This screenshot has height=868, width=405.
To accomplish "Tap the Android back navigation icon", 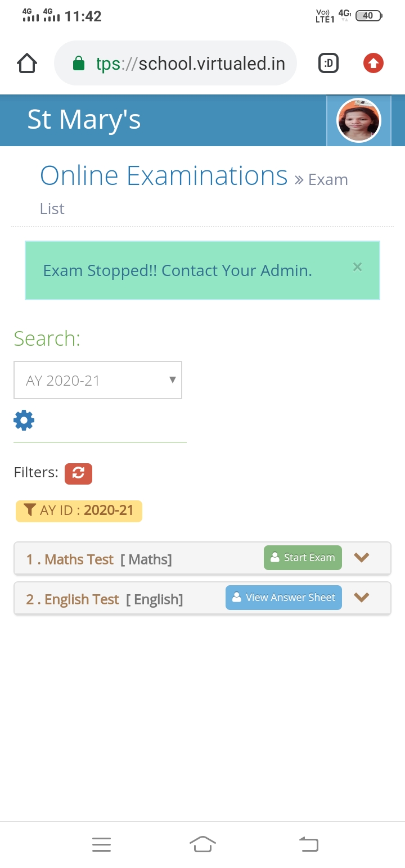I will click(x=308, y=844).
